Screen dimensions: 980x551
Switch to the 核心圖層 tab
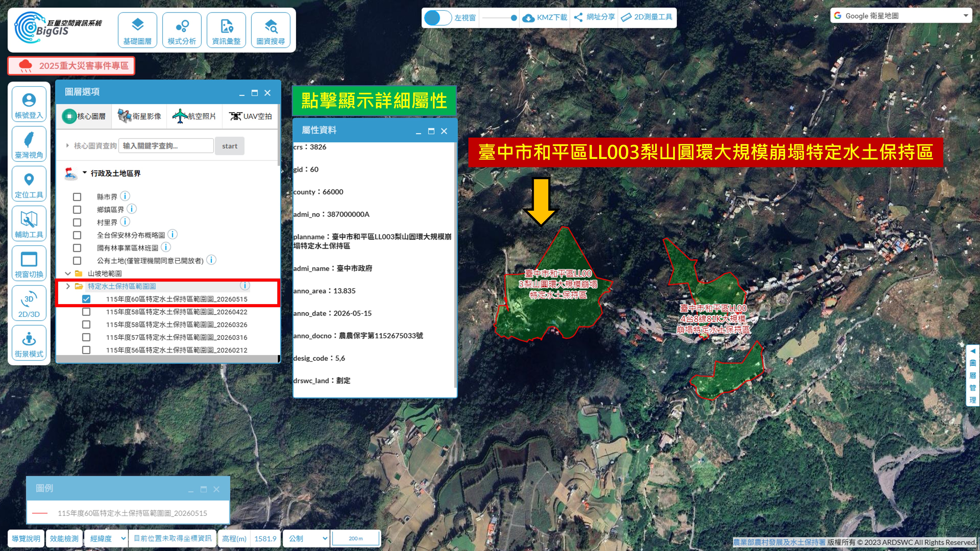coord(84,116)
